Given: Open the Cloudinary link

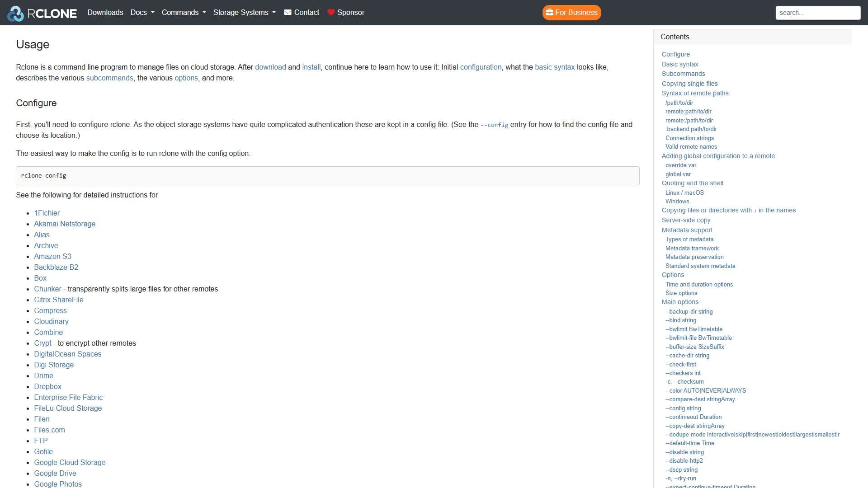Looking at the screenshot, I should [x=51, y=321].
